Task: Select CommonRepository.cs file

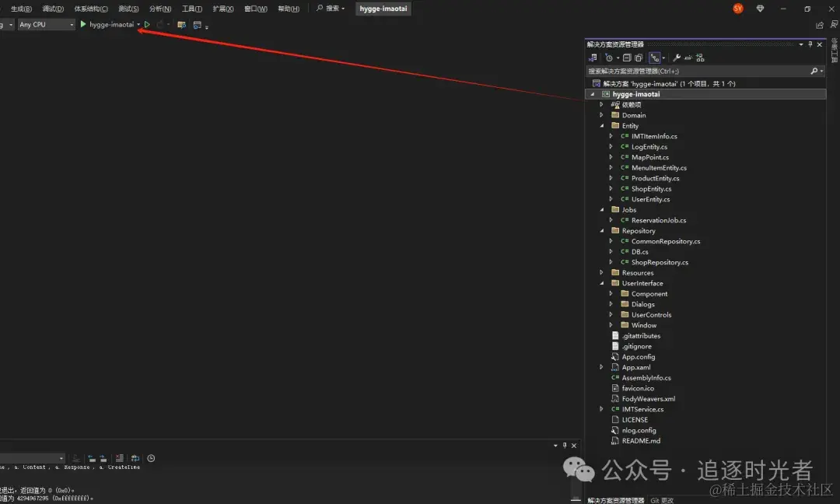Action: point(665,242)
